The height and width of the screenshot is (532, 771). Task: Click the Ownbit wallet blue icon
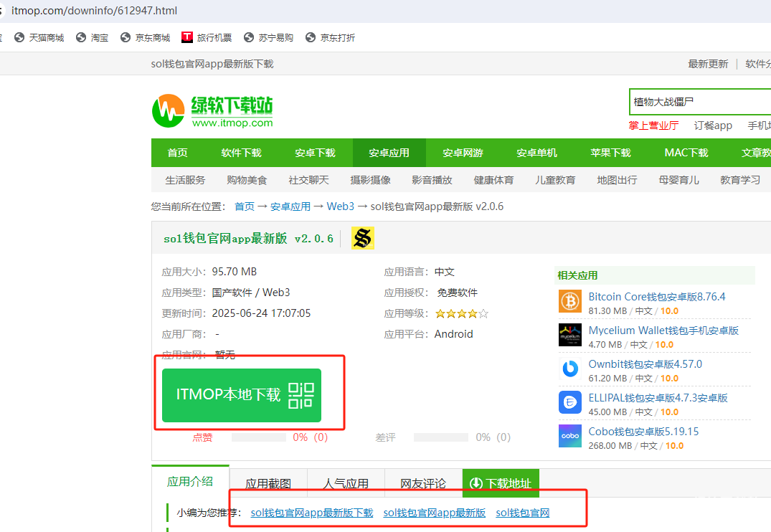point(570,369)
